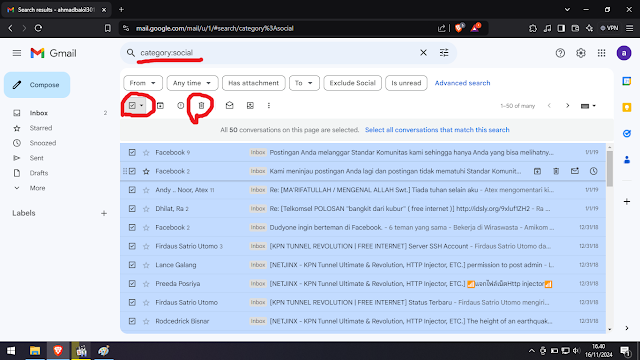Archive selected conversations
This screenshot has width=640, height=360.
(x=160, y=106)
